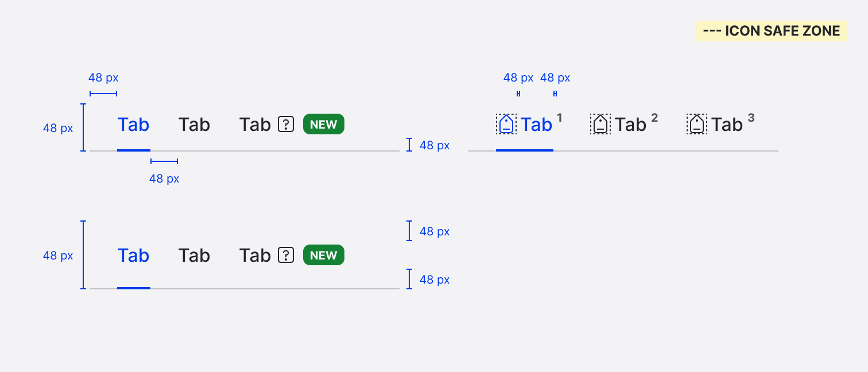Viewport: 868px width, 372px height.
Task: Click the green NEW badge in lower row
Action: pyautogui.click(x=324, y=255)
